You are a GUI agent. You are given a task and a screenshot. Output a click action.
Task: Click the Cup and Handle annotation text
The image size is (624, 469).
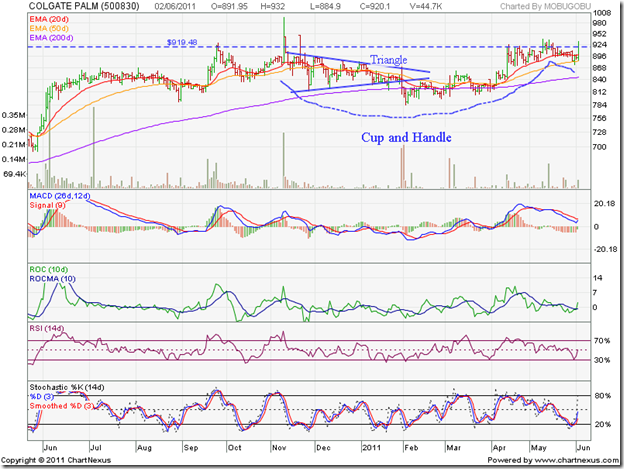(x=406, y=138)
